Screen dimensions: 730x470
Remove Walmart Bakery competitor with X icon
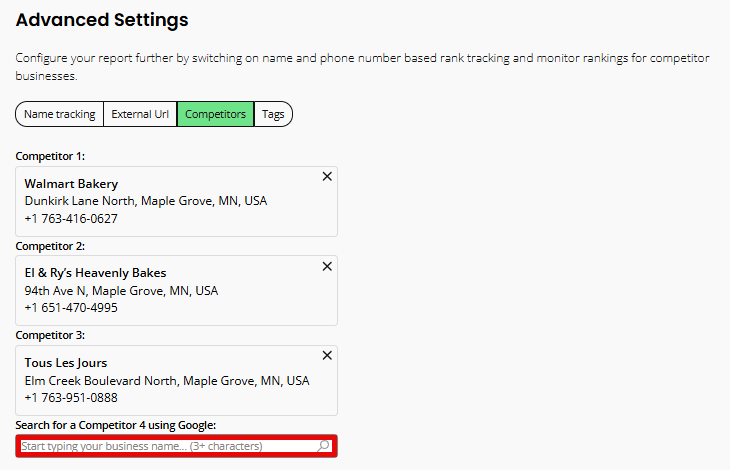(x=327, y=176)
